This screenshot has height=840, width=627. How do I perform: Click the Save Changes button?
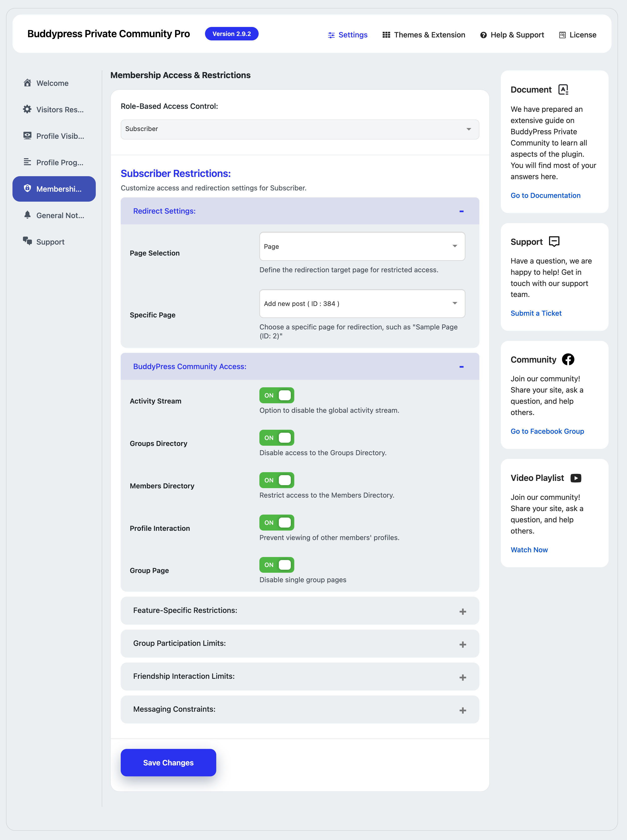[169, 763]
